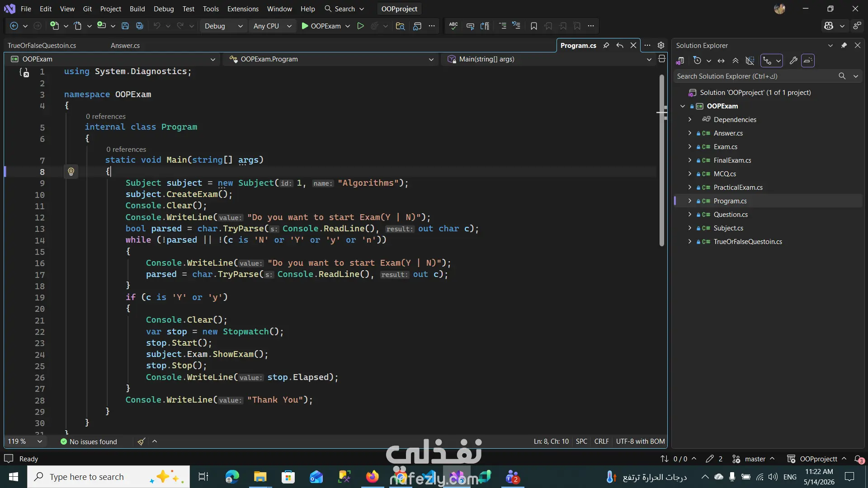Open the OOPExam.Program type dropdown
The image size is (868, 488).
[x=331, y=59]
